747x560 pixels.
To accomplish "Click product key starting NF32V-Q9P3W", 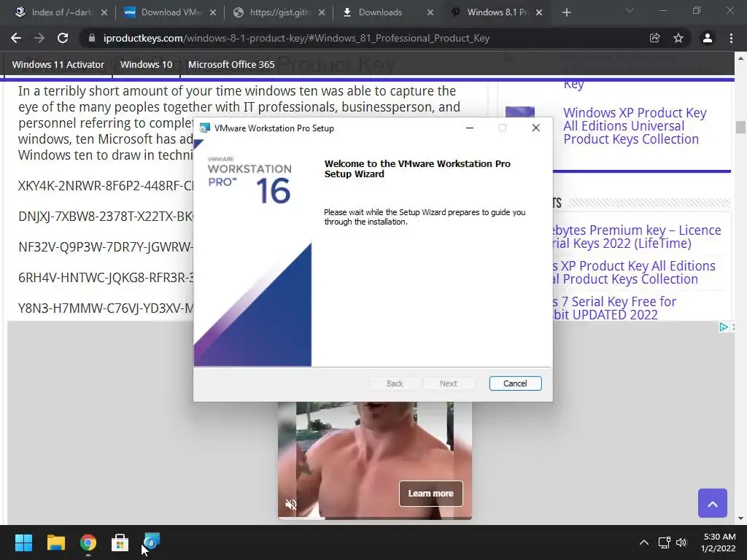I will coord(105,247).
